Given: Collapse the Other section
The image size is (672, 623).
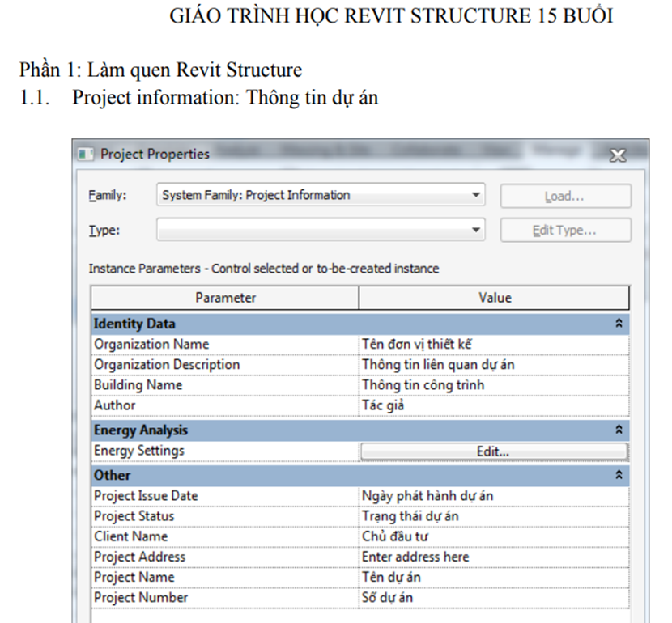Looking at the screenshot, I should (619, 475).
